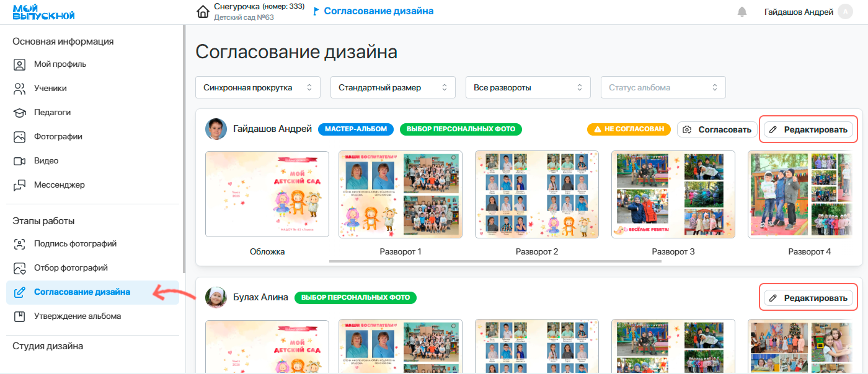
Task: Click Подпись фотографий stage icon
Action: 20,244
